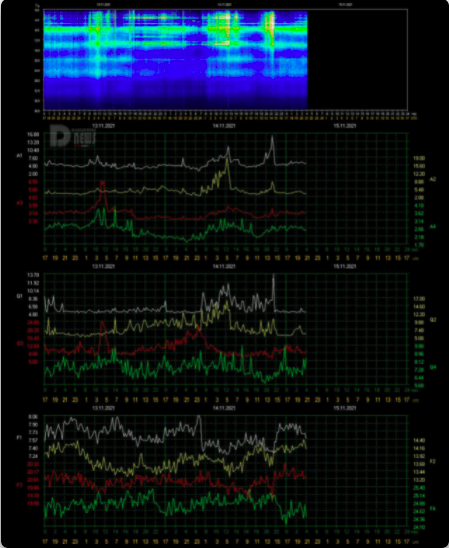
Task: Click the 15.60 axis value
Action: [x=419, y=166]
